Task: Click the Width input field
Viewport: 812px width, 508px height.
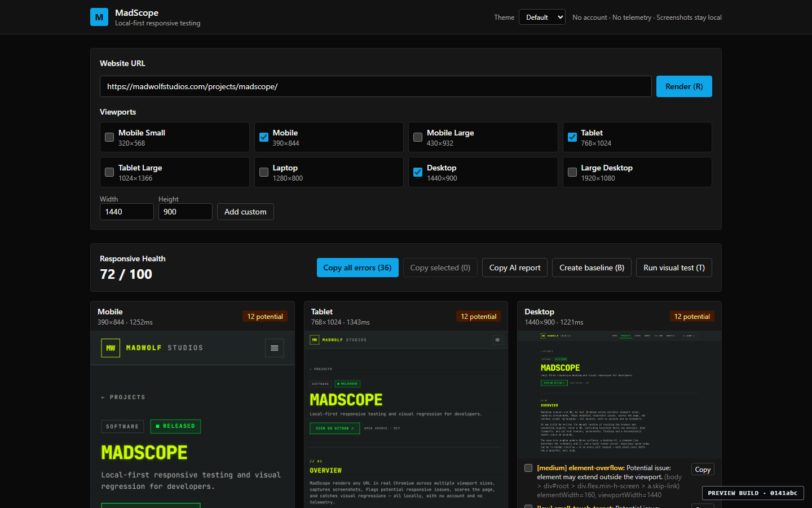Action: tap(127, 212)
